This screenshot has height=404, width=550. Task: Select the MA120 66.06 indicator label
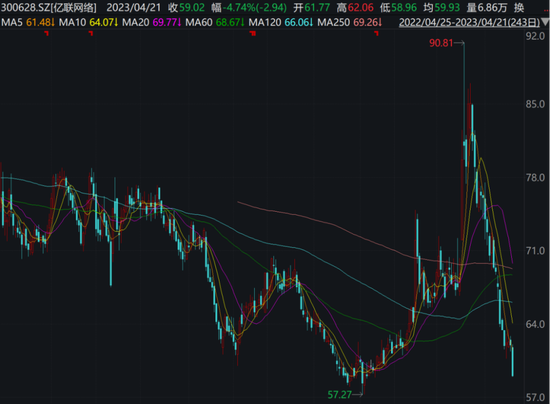(x=281, y=22)
